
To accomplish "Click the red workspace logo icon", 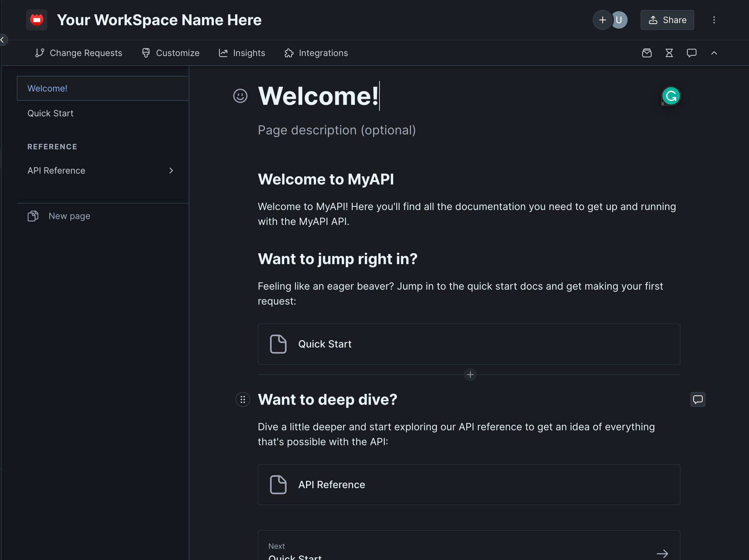I will point(36,20).
